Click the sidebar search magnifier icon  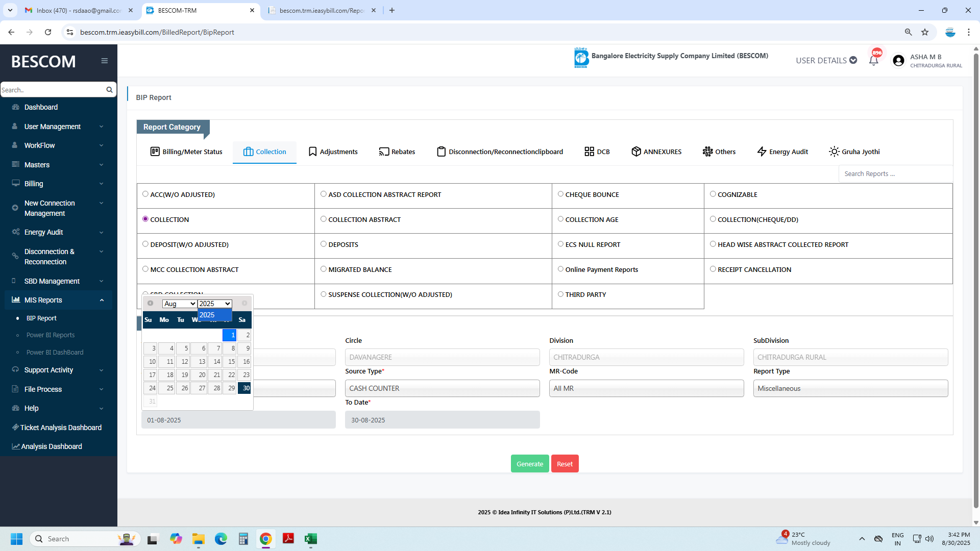click(x=109, y=90)
